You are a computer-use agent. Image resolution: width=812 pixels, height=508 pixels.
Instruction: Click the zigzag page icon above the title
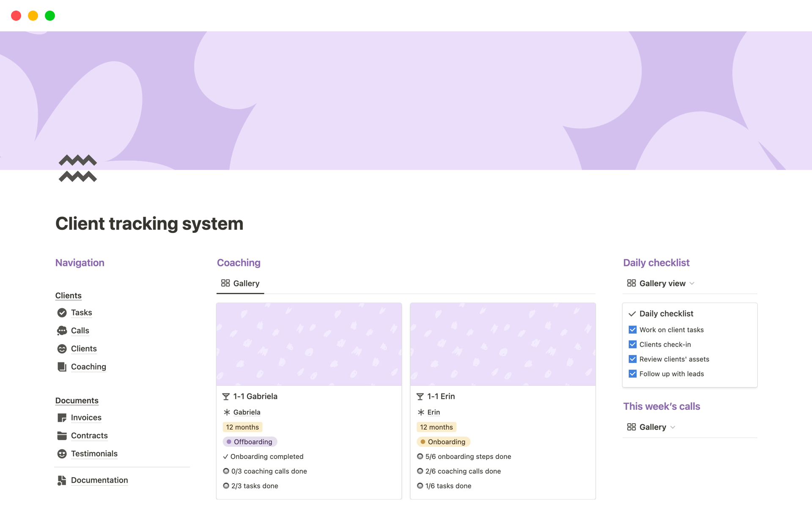pyautogui.click(x=78, y=168)
